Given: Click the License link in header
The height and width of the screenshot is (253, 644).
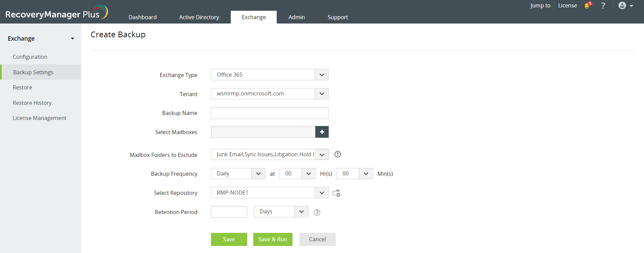Looking at the screenshot, I should (568, 5).
